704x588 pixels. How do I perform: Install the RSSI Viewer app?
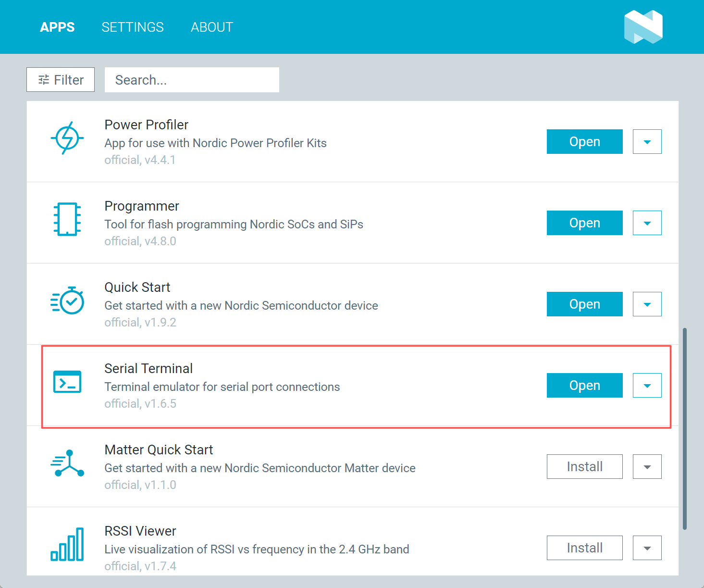[x=585, y=548]
